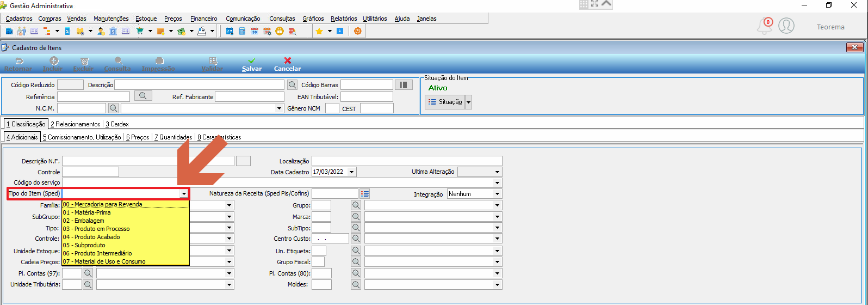
Task: Open the Código do serviço dropdown arrow
Action: [x=497, y=183]
